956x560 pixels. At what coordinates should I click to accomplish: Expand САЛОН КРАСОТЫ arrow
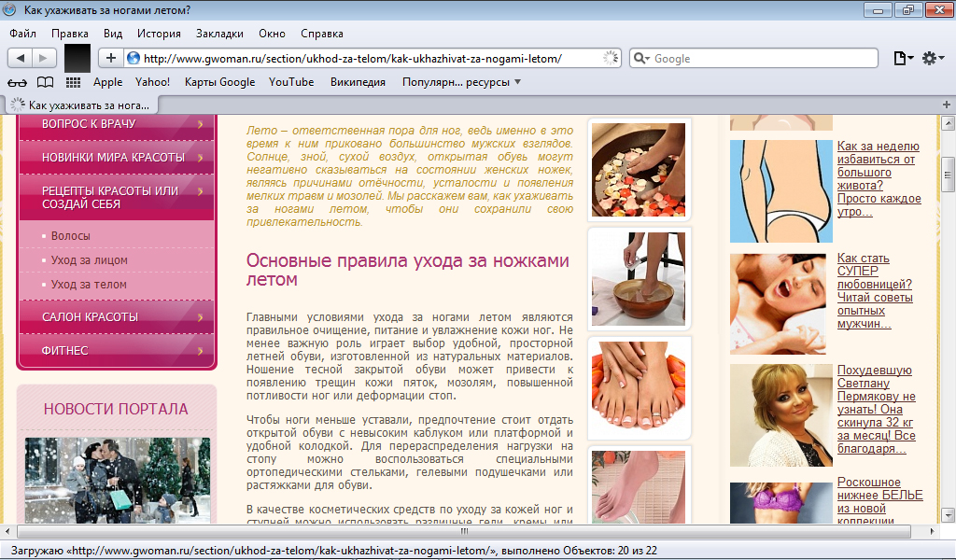201,317
